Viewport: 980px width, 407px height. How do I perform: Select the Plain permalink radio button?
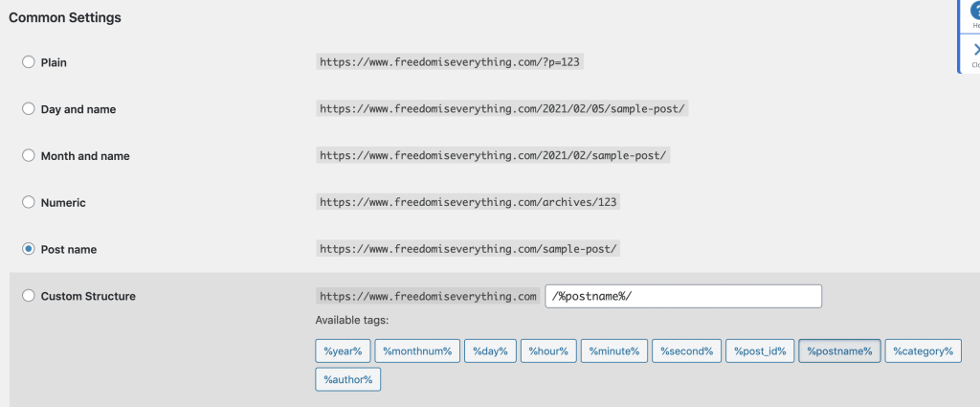pos(28,62)
